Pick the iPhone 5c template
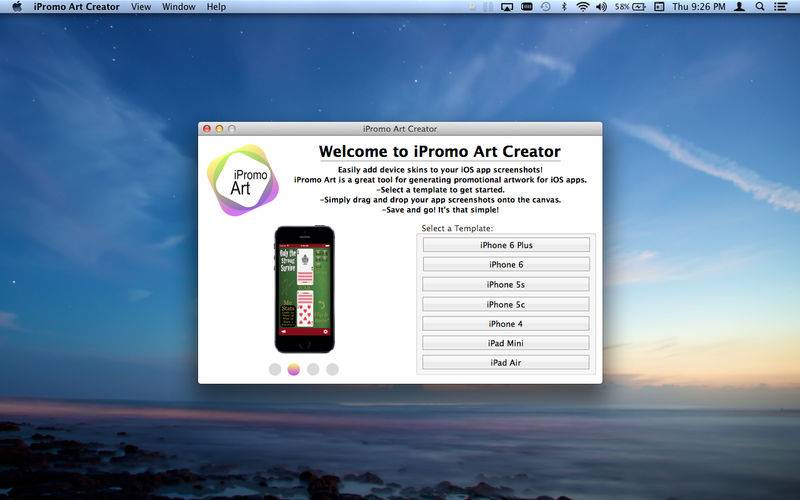 [x=506, y=304]
